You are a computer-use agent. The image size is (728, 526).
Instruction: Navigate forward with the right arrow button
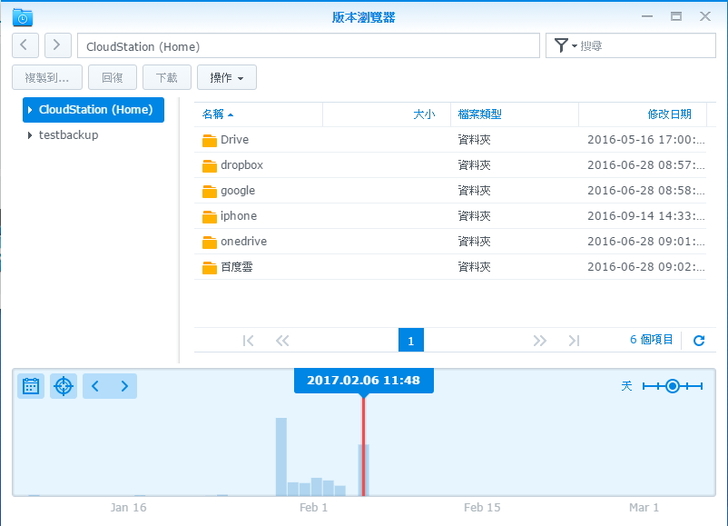(58, 46)
